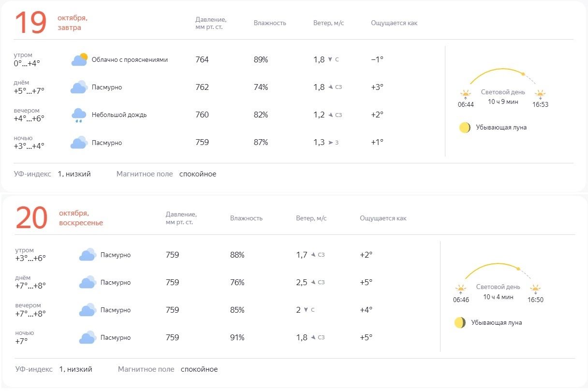This screenshot has width=588, height=391.
Task: Click the large date number 19
Action: 30,23
